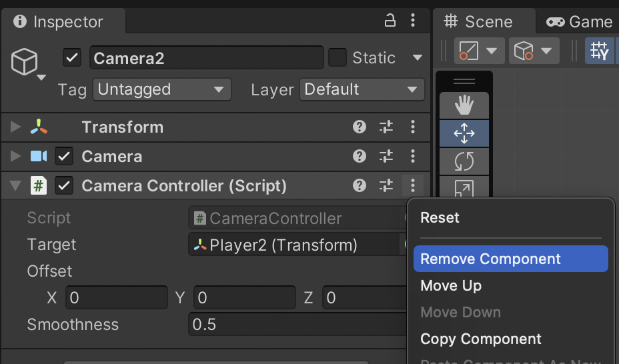Disable the Camera2 GameObject active checkbox

[x=72, y=58]
